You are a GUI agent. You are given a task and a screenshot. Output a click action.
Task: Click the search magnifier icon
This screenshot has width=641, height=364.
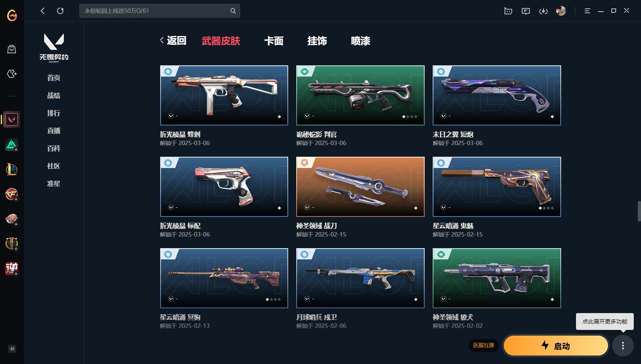pyautogui.click(x=233, y=11)
